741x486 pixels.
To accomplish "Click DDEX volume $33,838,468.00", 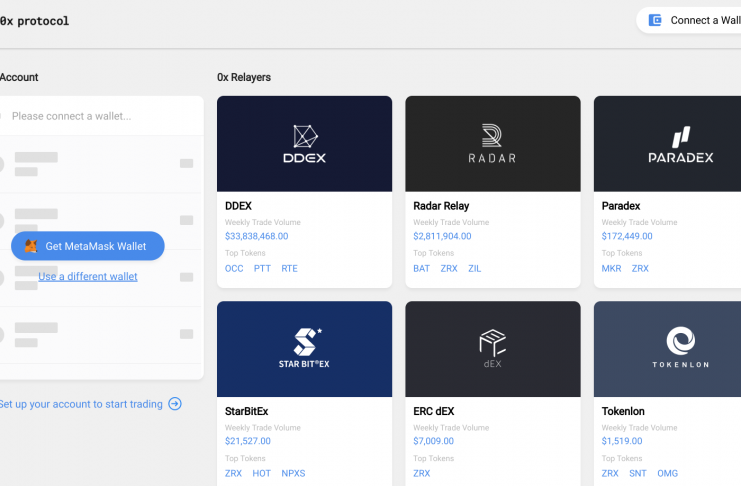I will pos(257,236).
